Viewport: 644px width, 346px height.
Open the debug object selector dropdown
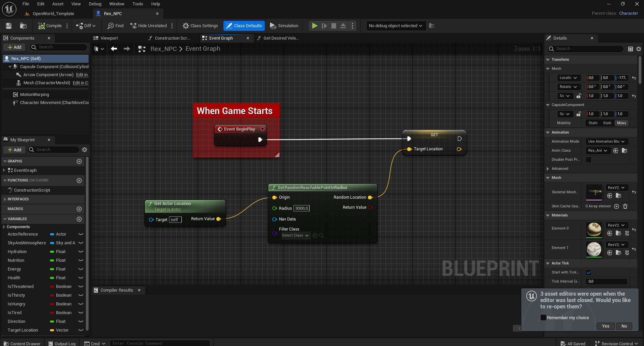tap(396, 26)
